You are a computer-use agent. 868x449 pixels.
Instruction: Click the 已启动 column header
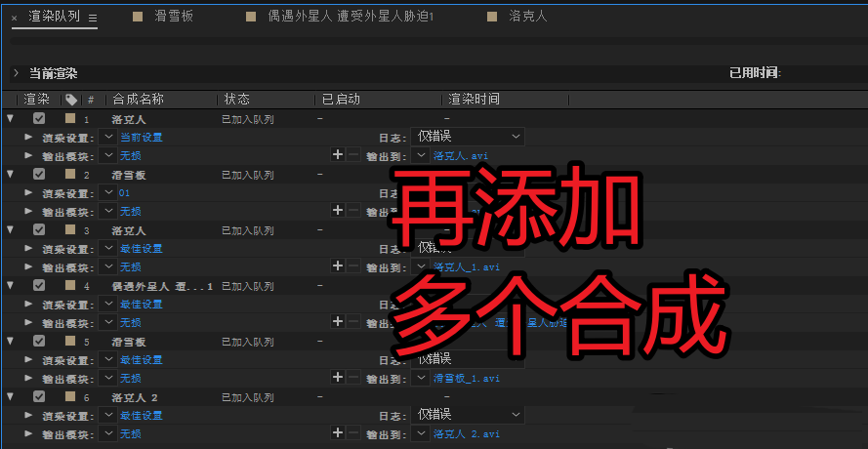click(341, 100)
